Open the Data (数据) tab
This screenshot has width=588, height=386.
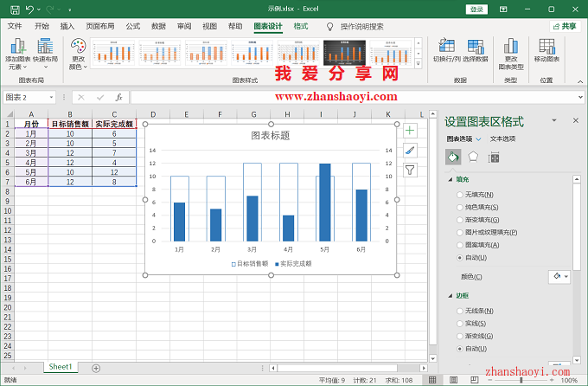[x=158, y=26]
